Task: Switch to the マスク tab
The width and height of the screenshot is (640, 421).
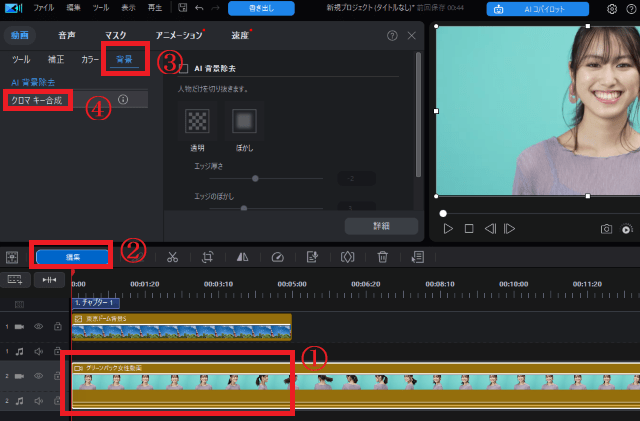Action: coord(116,36)
